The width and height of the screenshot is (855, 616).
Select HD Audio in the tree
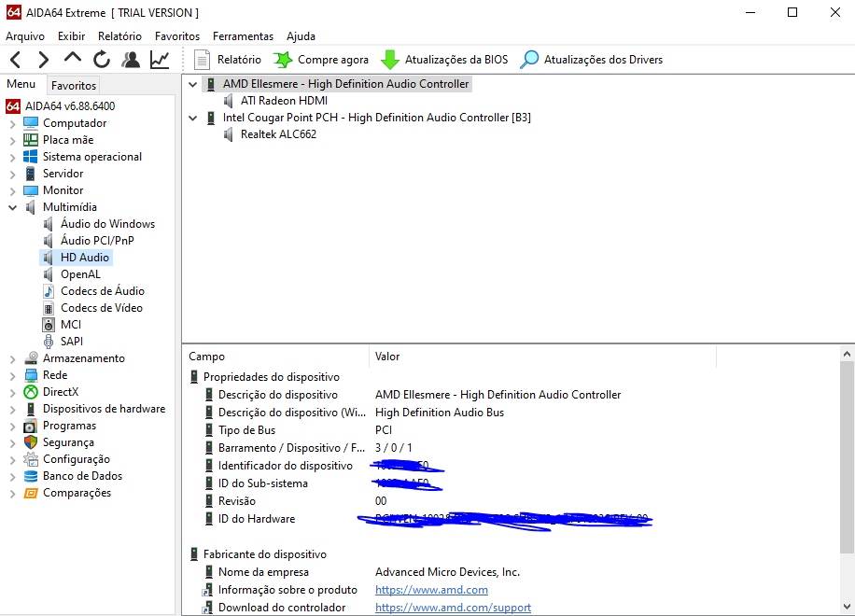85,258
